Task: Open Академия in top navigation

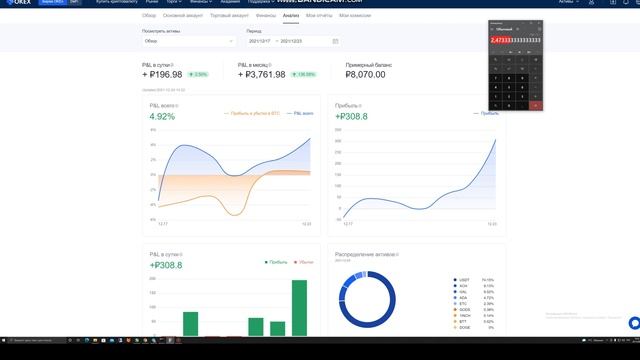Action: pyautogui.click(x=230, y=2)
